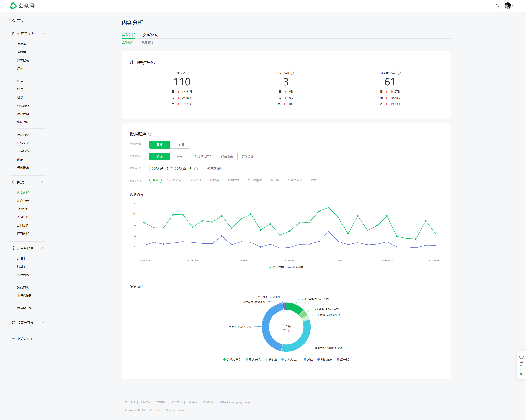The height and width of the screenshot is (420, 526).
Task: Click the date range input field
Action: (172, 169)
